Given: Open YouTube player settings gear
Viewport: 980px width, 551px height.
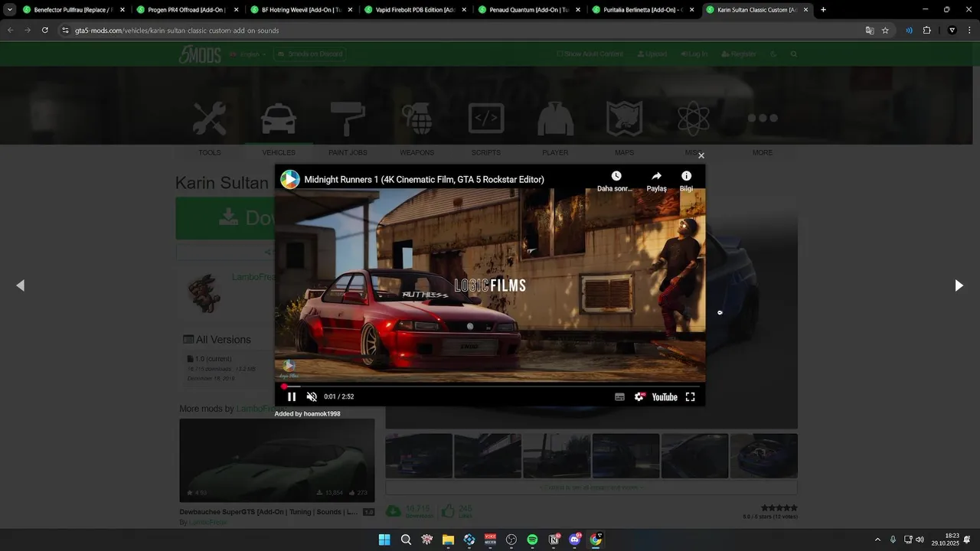Looking at the screenshot, I should pos(639,396).
